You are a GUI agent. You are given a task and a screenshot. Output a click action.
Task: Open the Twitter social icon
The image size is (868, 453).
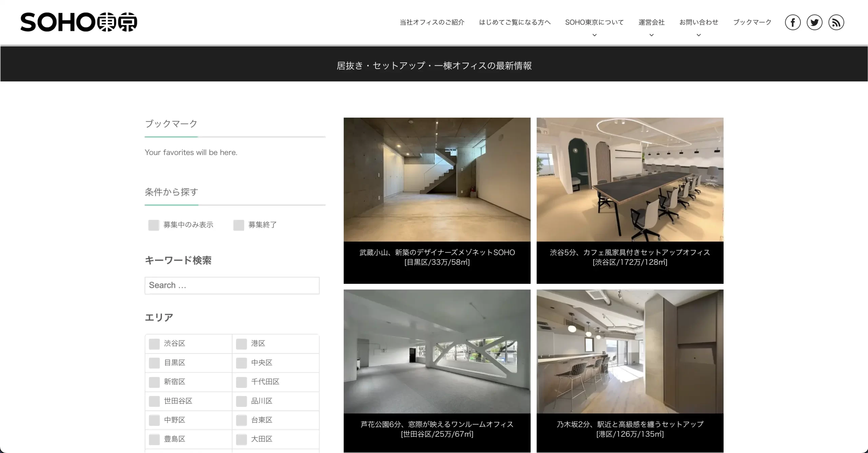(814, 23)
